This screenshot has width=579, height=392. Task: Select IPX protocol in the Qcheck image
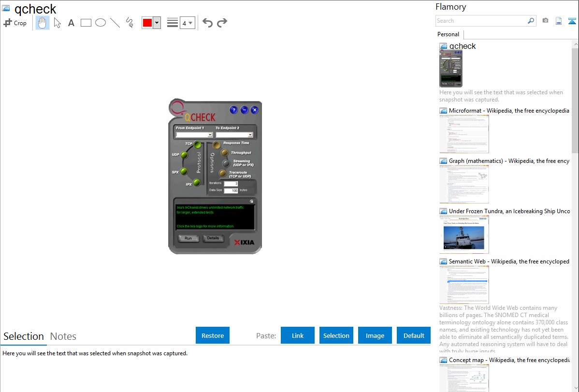click(x=196, y=182)
